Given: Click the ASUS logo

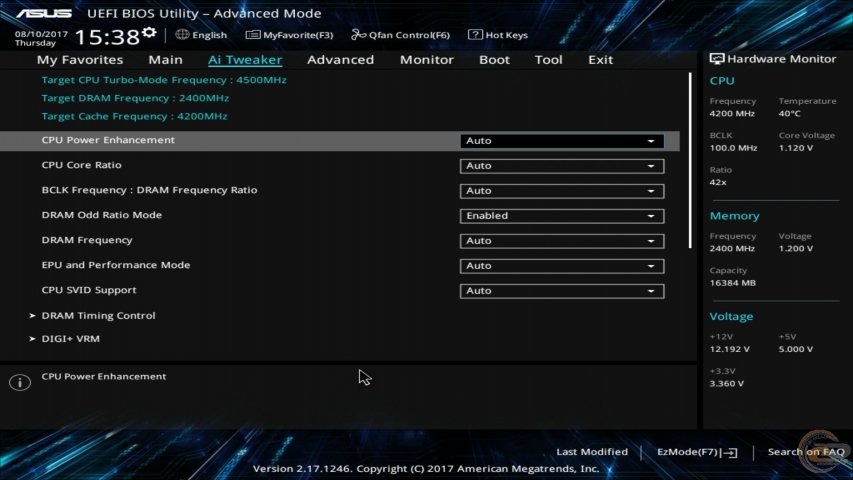Looking at the screenshot, I should (x=44, y=13).
